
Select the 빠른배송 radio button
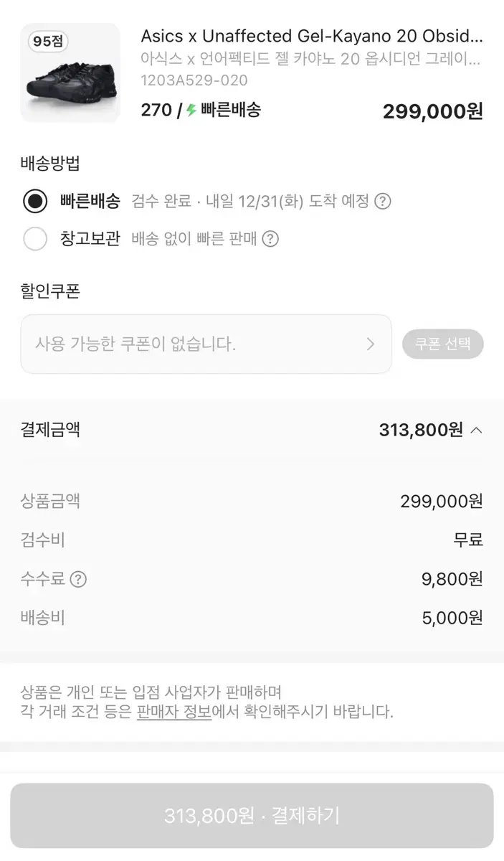click(35, 201)
